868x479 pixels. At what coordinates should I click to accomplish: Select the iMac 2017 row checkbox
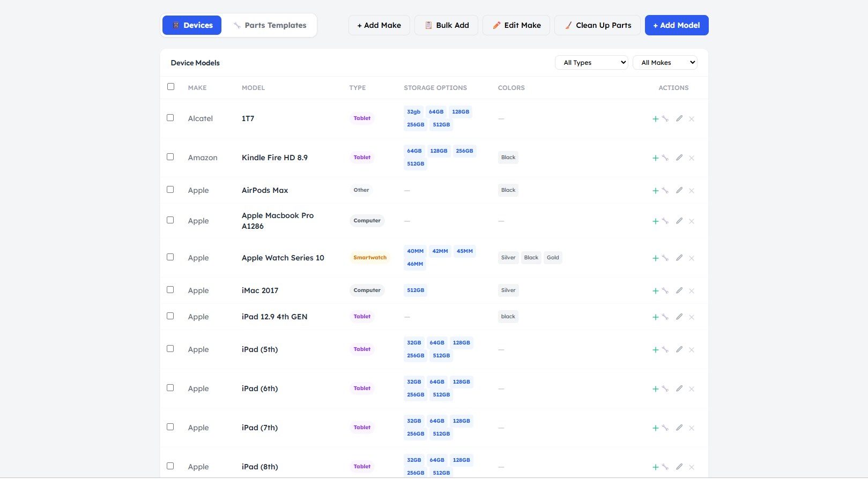[x=170, y=290]
